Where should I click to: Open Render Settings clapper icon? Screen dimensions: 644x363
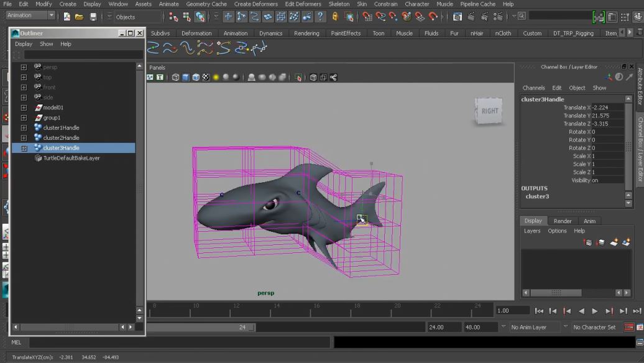(498, 17)
